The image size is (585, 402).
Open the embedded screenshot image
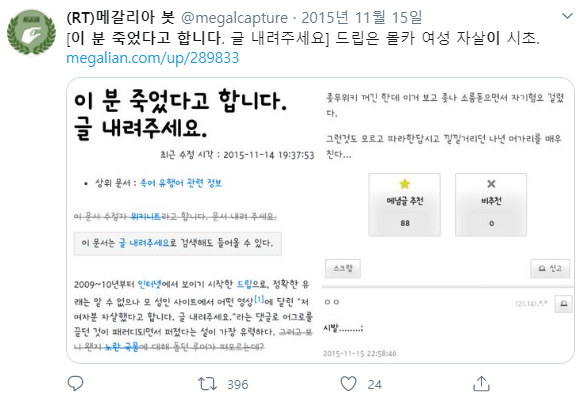pos(320,220)
